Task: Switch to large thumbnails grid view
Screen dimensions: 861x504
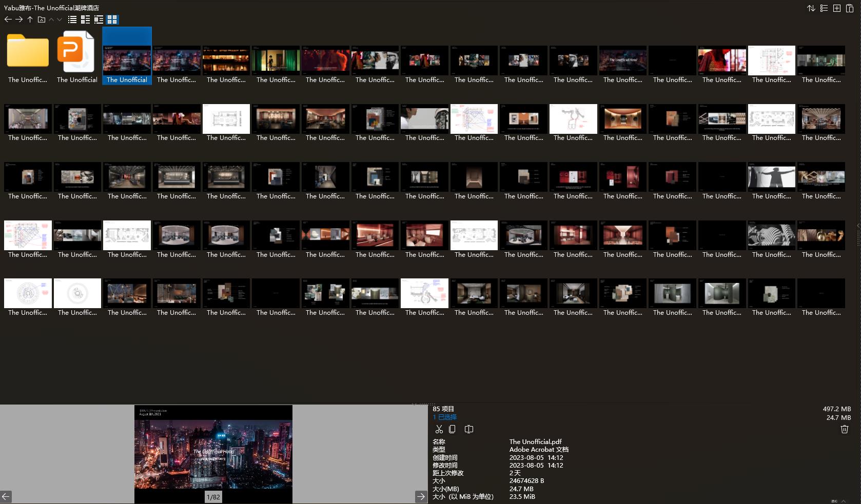Action: (x=112, y=19)
